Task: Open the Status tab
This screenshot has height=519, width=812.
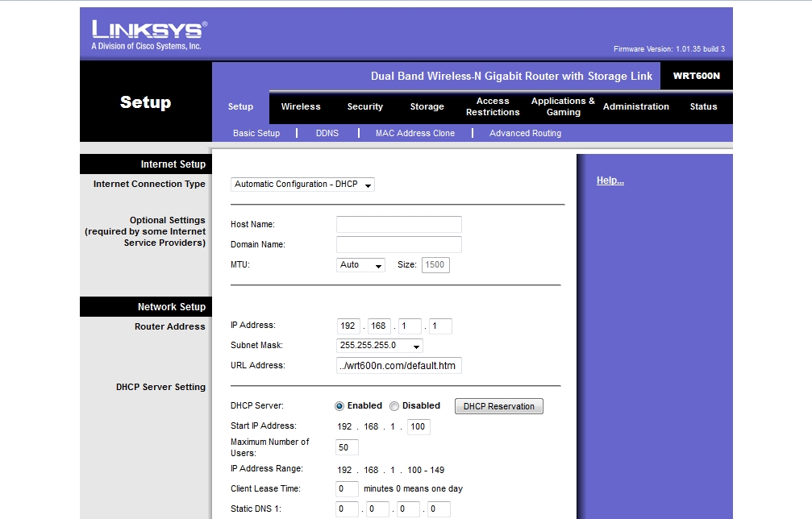Action: [703, 106]
